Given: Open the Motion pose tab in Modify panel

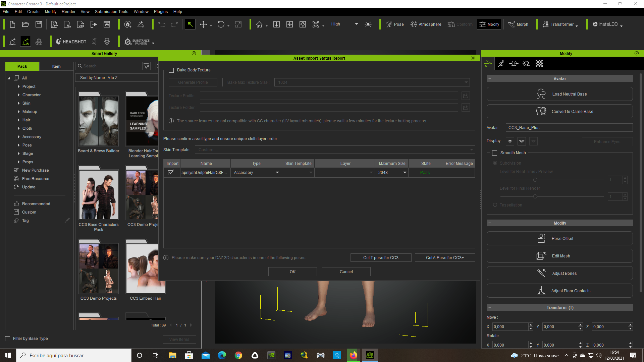Looking at the screenshot, I should pyautogui.click(x=501, y=63).
